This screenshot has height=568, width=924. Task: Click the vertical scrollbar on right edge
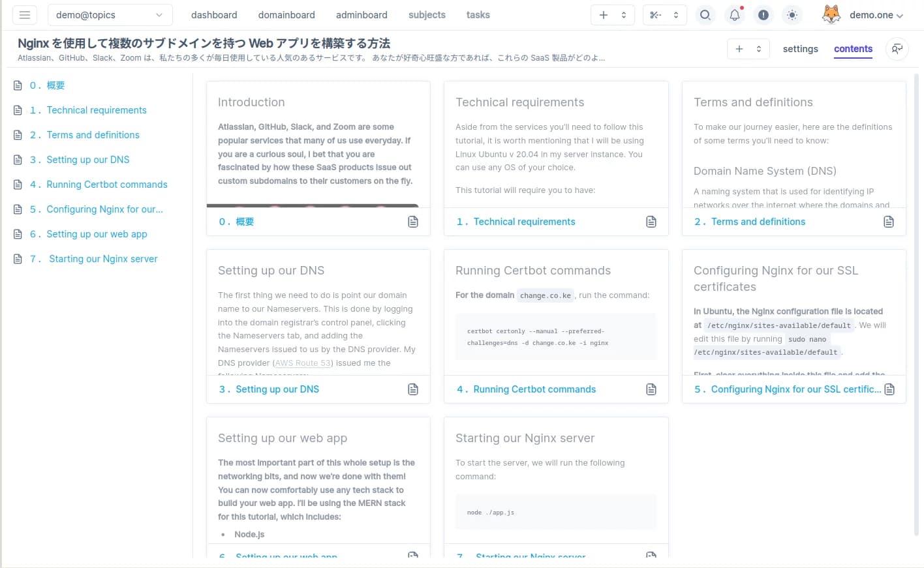coord(916,305)
